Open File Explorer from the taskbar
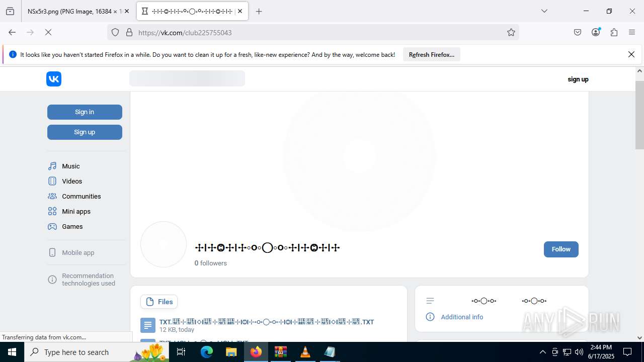 click(231, 352)
